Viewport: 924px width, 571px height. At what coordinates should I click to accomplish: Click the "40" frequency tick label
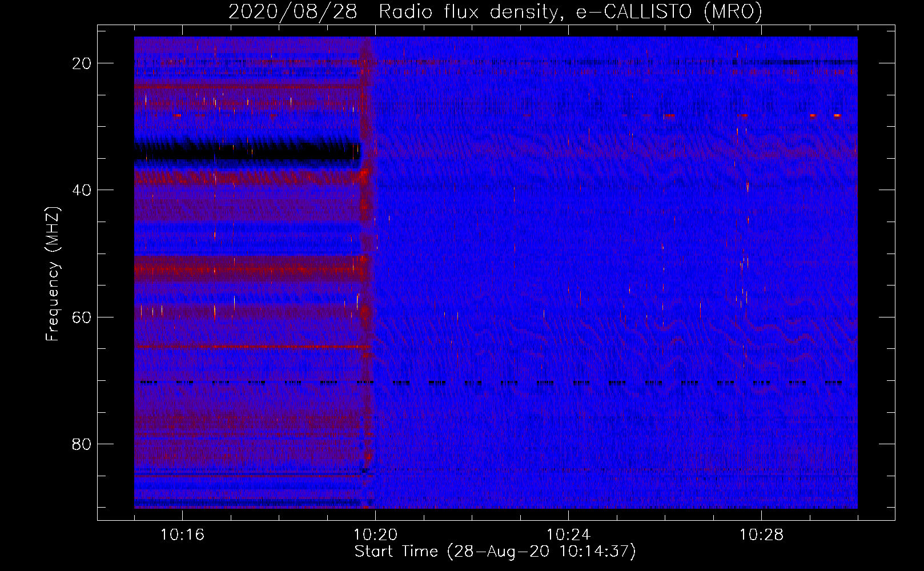coord(82,190)
